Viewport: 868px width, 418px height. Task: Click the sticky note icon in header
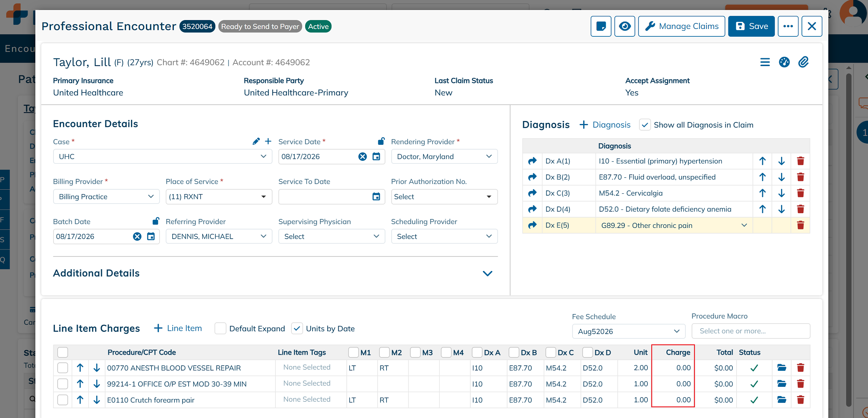(x=601, y=26)
